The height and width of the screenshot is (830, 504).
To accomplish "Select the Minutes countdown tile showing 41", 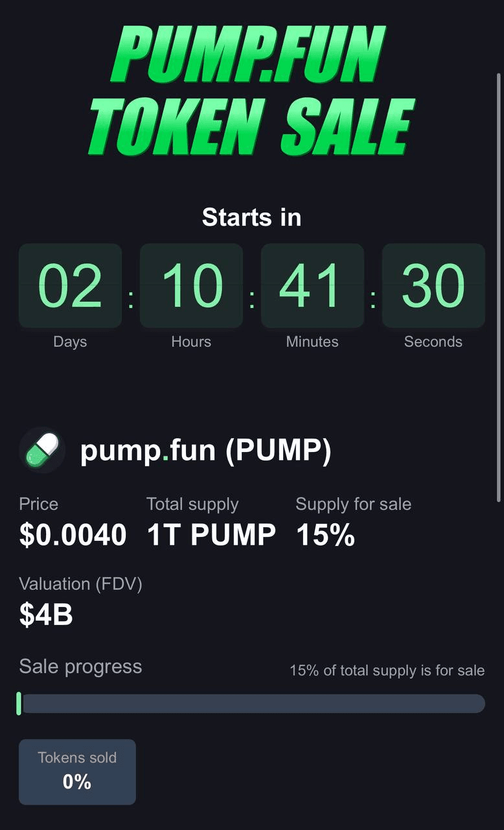I will [312, 285].
